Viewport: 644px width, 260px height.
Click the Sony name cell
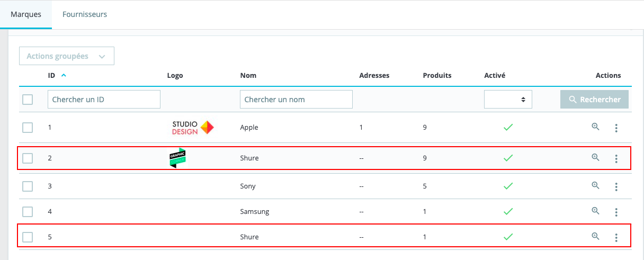(x=248, y=186)
